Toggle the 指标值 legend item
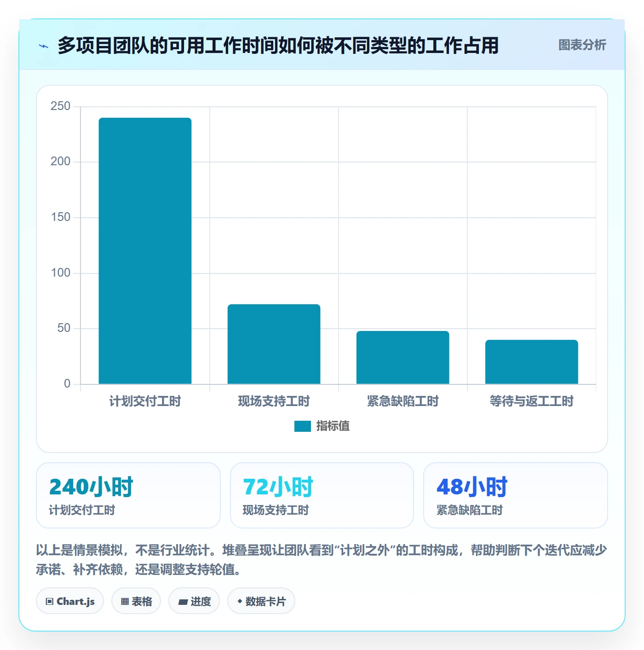 (322, 426)
